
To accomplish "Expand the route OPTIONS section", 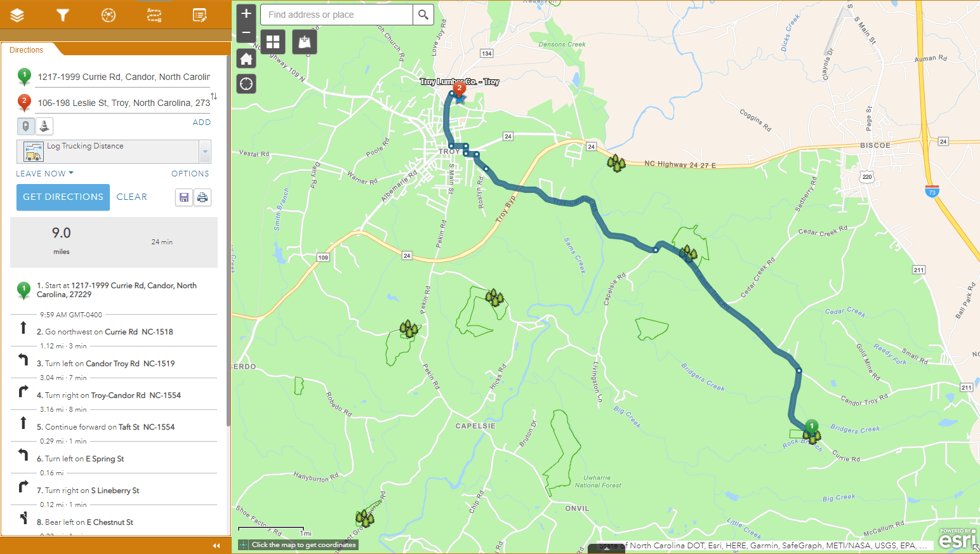I will click(190, 173).
